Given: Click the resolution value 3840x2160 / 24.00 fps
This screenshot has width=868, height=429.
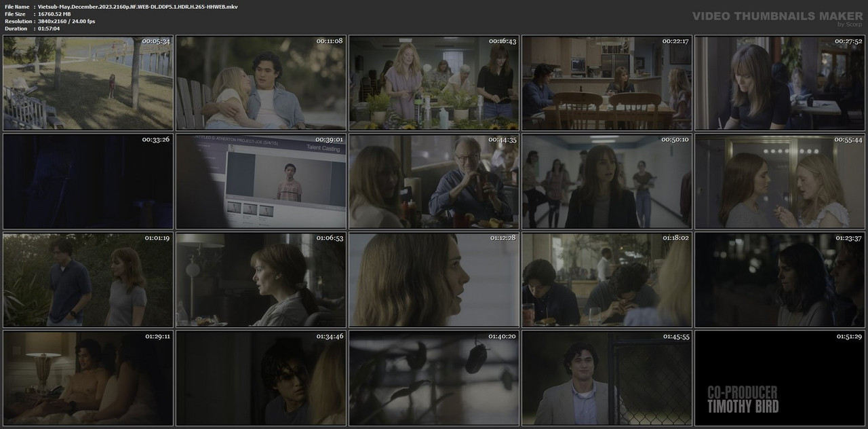Looking at the screenshot, I should [x=66, y=21].
